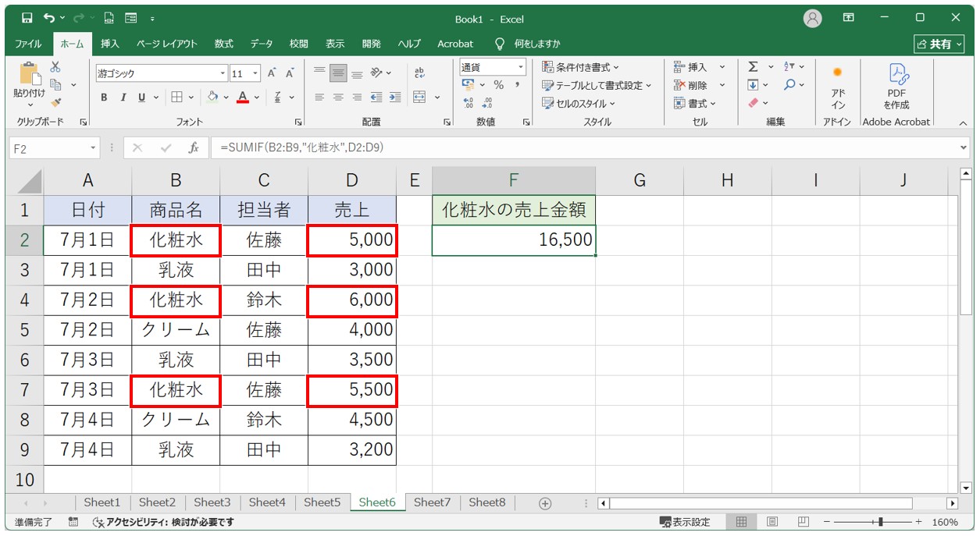Click the zoom slider handle
Image resolution: width=980 pixels, height=536 pixels.
(881, 522)
